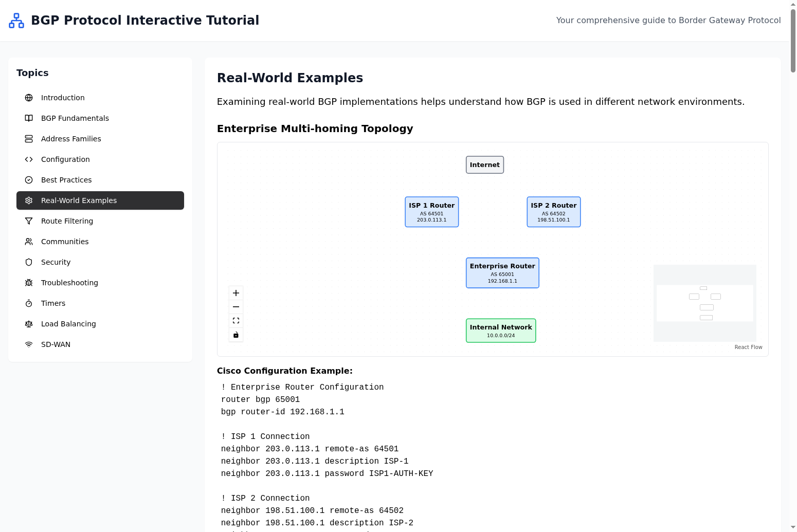Select the code brackets icon for Configuration
The image size is (797, 532).
(29, 159)
